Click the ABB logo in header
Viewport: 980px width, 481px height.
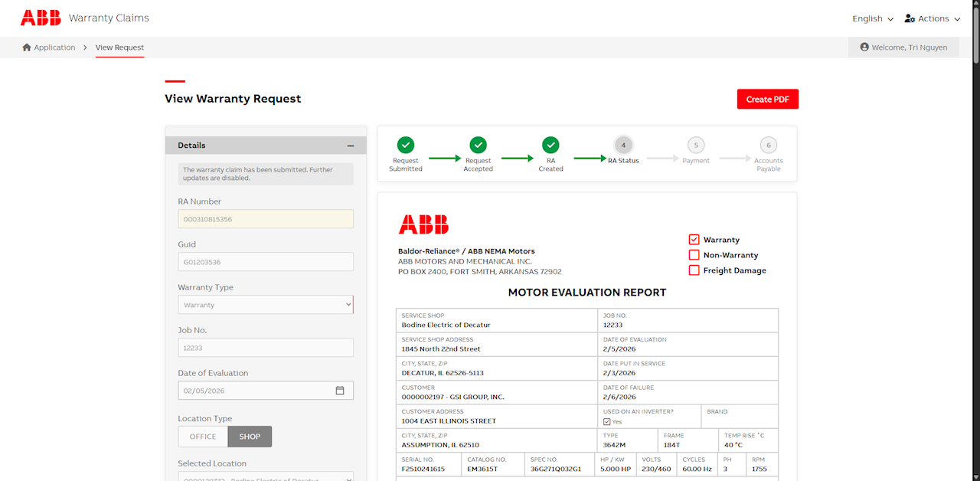(x=40, y=18)
